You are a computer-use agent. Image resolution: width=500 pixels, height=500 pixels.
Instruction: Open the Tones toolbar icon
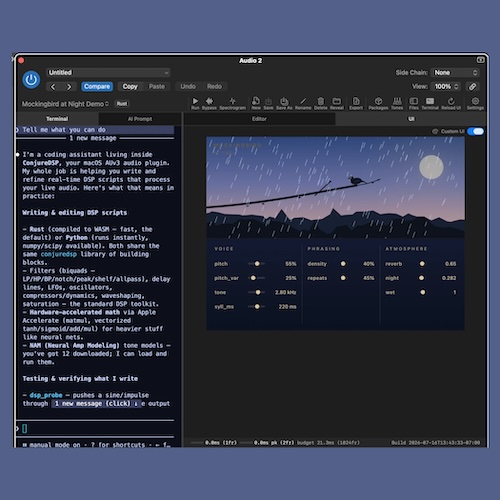[397, 101]
